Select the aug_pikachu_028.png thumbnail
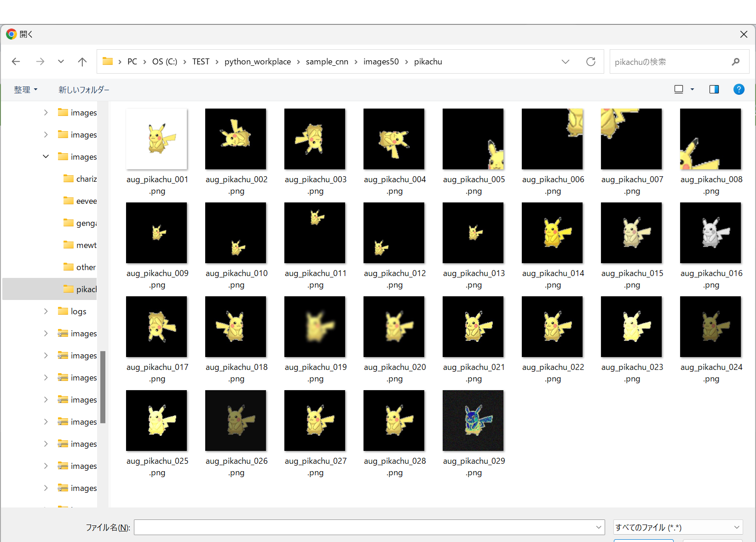The width and height of the screenshot is (756, 542). pos(394,421)
